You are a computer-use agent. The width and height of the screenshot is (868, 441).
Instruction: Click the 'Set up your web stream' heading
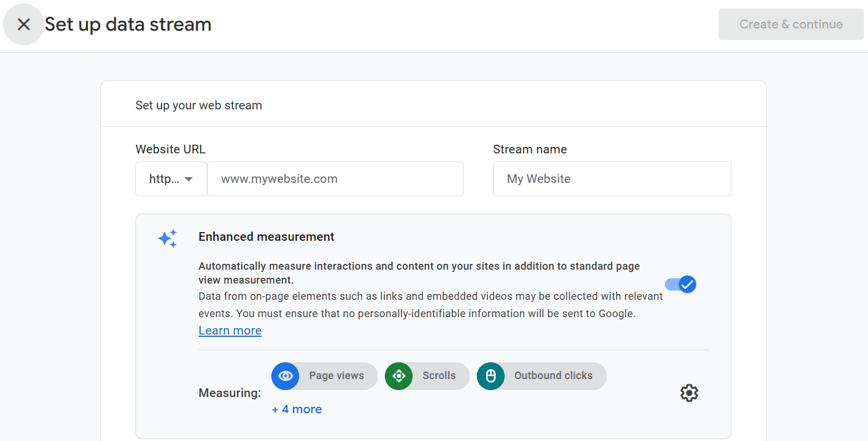tap(198, 105)
